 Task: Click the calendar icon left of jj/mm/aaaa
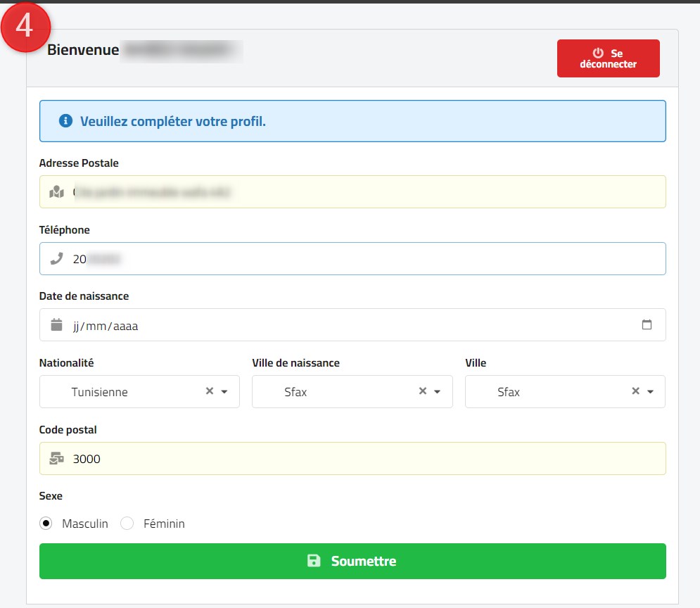57,325
